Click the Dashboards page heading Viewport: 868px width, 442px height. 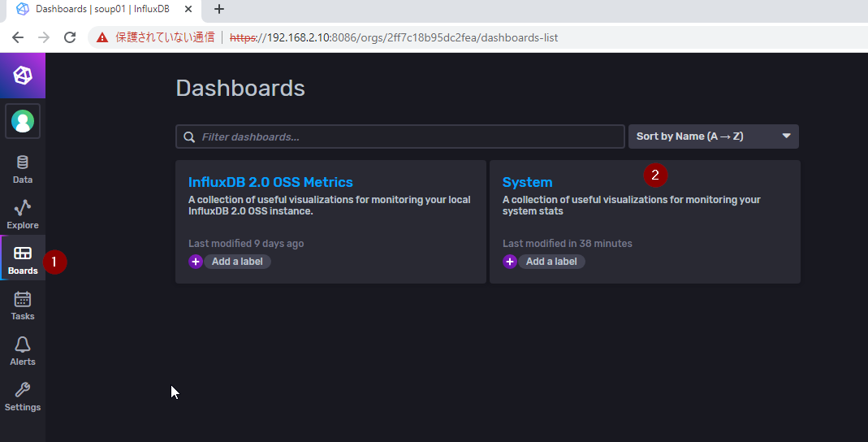(240, 88)
